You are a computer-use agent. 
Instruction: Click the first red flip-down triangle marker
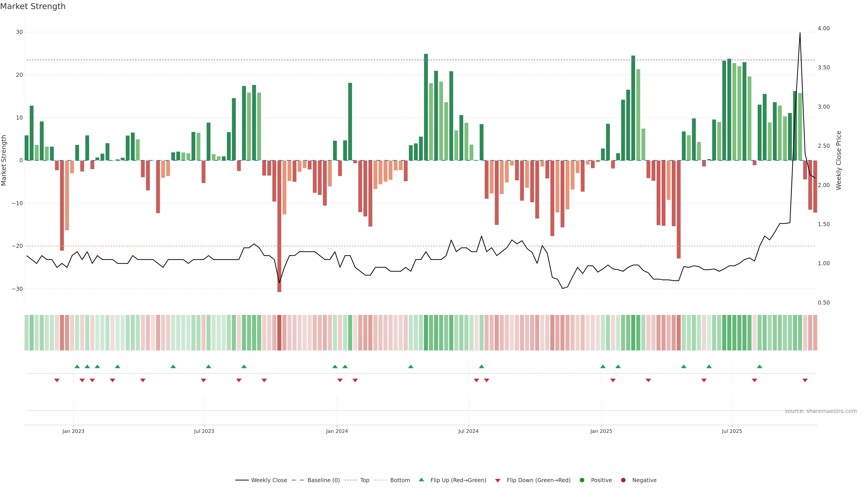coord(57,380)
